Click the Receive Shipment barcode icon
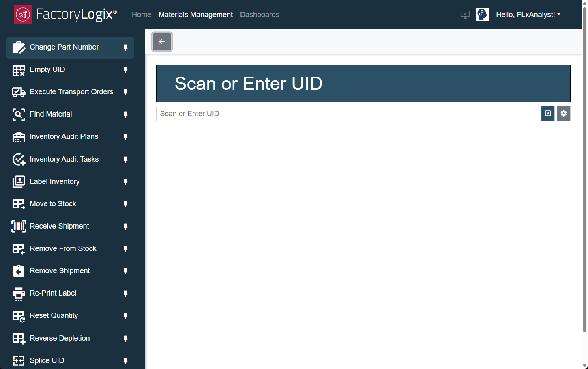 point(19,226)
